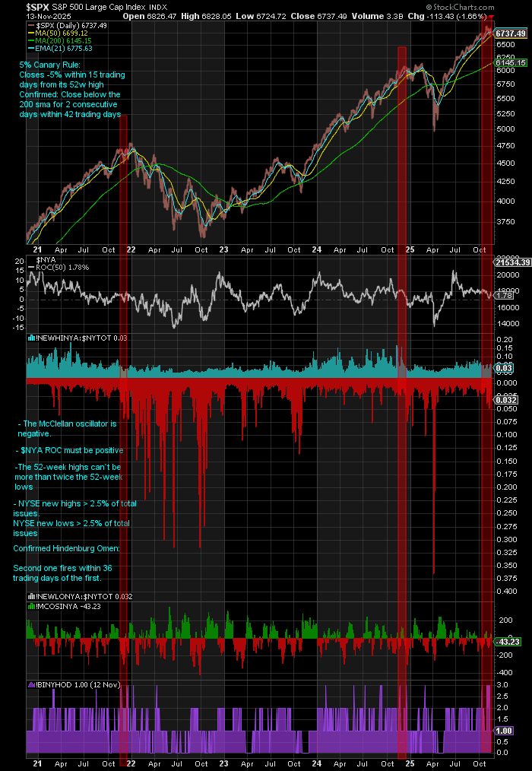Click the 6737.49 last-price tag on right axis
This screenshot has height=771, width=532.
pos(511,33)
